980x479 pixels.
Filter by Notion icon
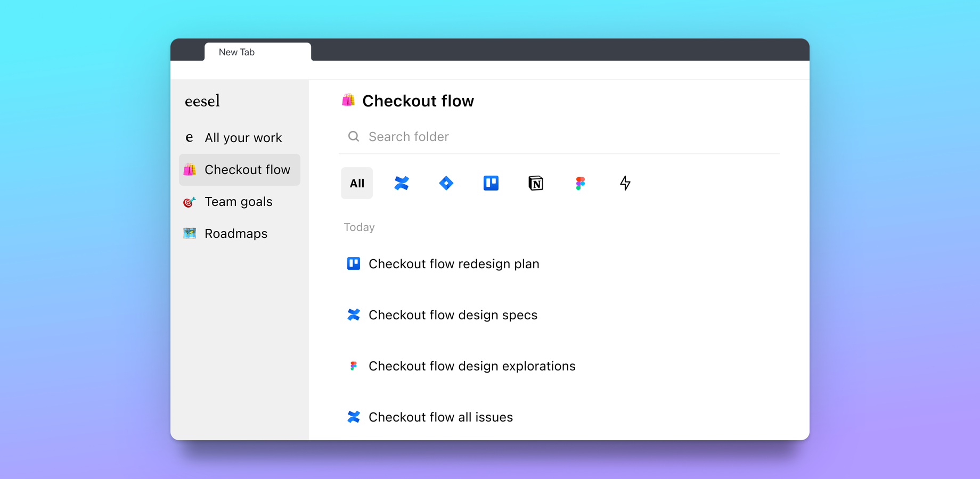[x=536, y=183]
